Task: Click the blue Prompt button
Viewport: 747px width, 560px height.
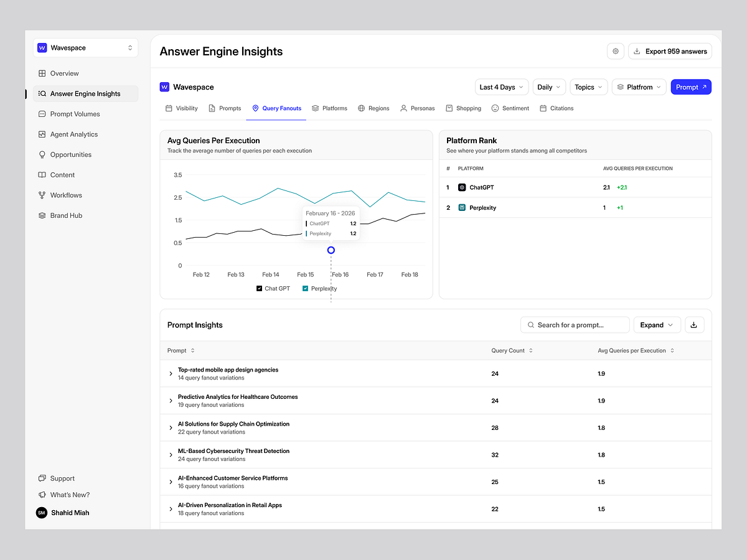Action: (691, 87)
